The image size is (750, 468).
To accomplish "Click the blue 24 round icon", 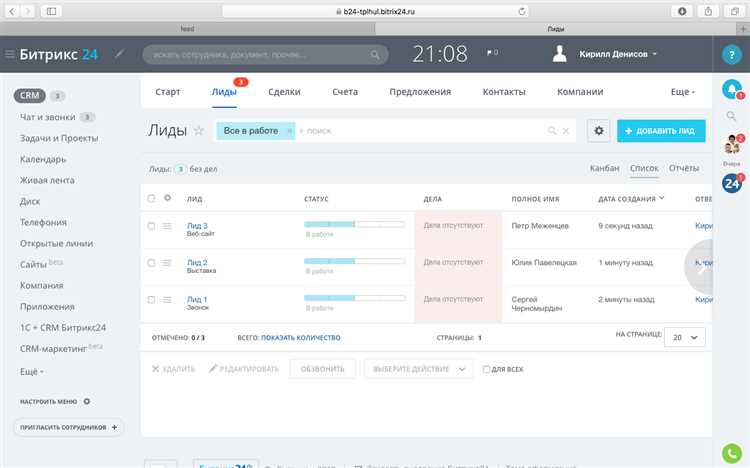I will [732, 183].
